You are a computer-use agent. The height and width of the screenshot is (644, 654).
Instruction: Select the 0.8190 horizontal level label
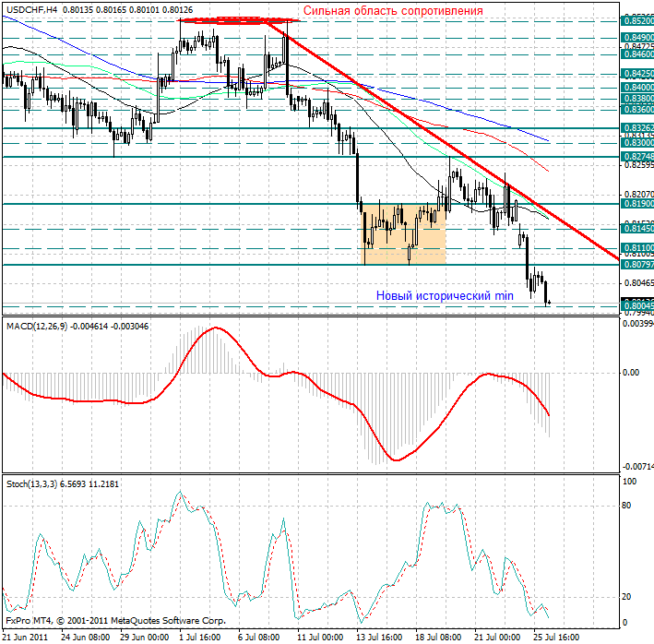[637, 203]
